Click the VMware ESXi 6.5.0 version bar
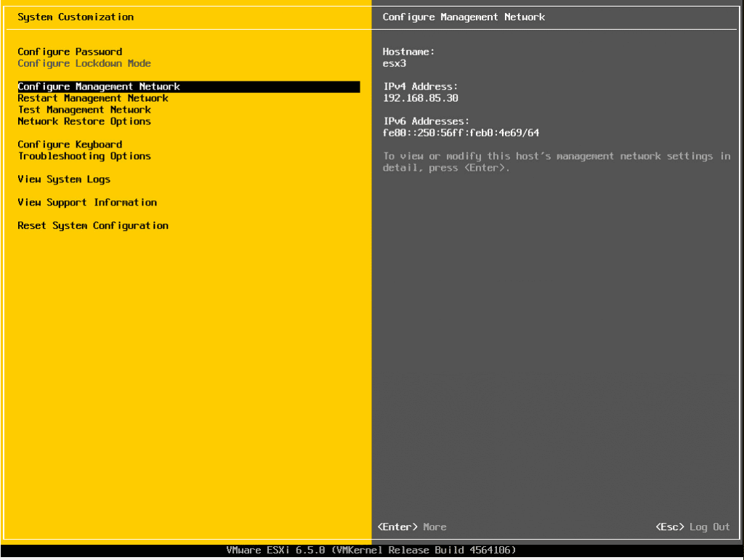 (x=372, y=550)
